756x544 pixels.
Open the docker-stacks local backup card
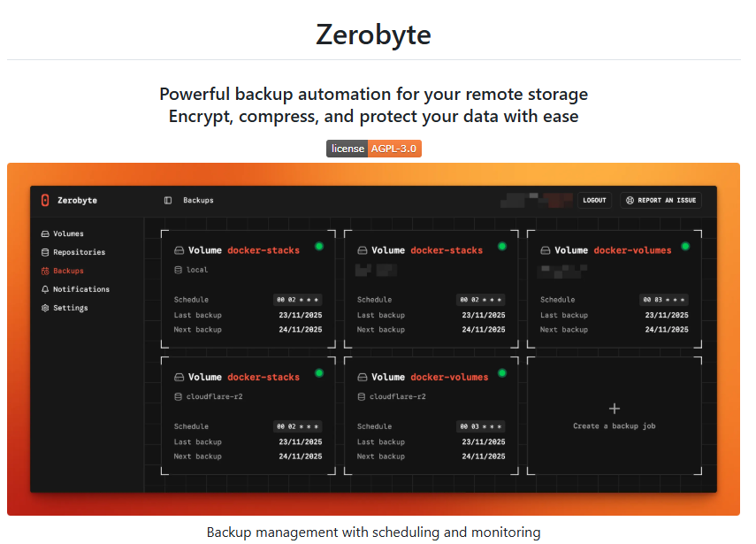coord(248,289)
